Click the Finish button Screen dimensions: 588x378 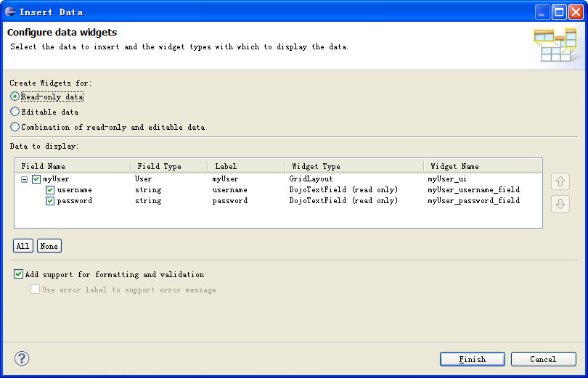click(472, 359)
